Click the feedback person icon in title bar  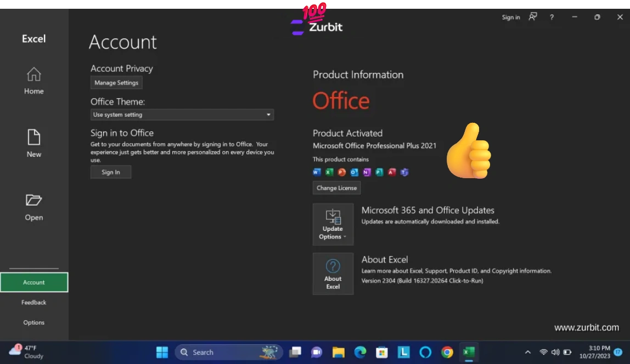pos(533,17)
